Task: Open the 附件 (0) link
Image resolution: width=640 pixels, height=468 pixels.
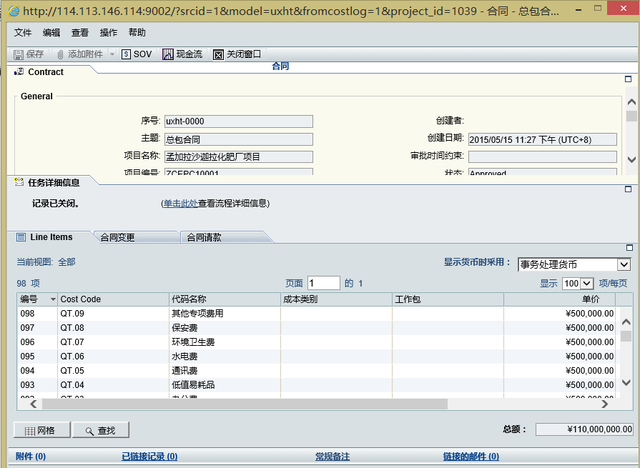Action: 31,456
